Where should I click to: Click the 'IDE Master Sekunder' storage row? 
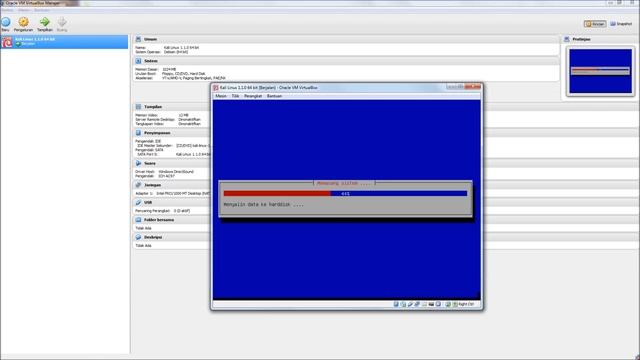173,146
